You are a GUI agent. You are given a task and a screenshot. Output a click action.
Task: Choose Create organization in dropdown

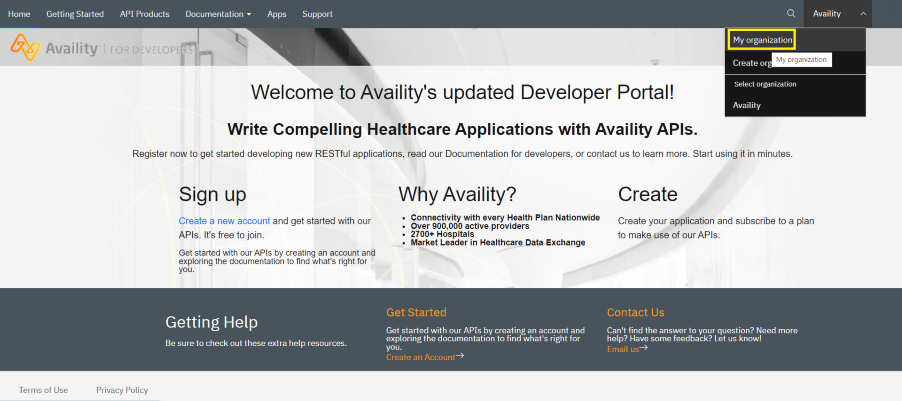795,63
